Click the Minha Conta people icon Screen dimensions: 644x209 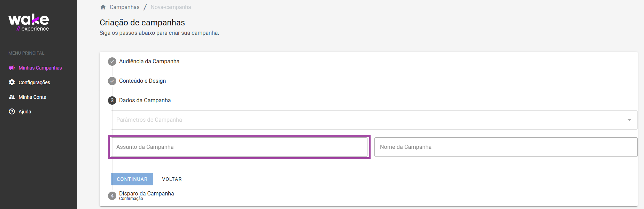(x=12, y=97)
